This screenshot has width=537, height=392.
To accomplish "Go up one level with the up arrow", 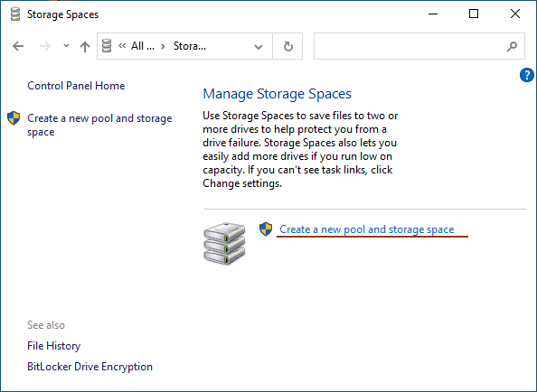I will click(85, 46).
